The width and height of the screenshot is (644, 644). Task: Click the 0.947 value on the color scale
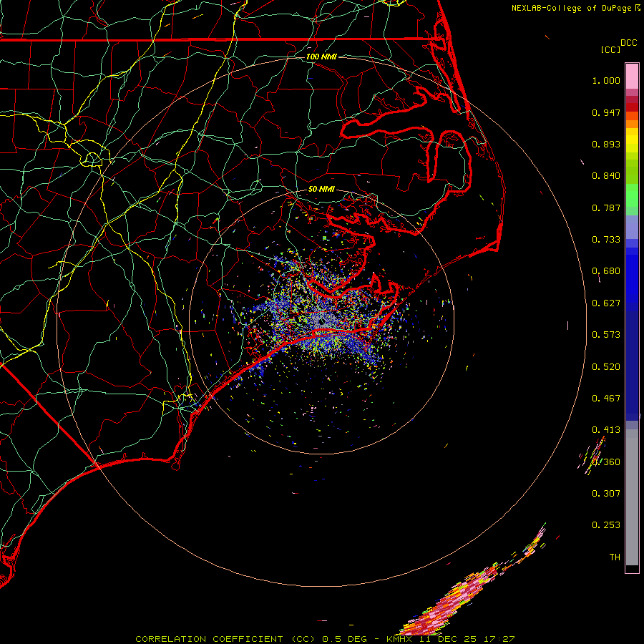(x=606, y=112)
